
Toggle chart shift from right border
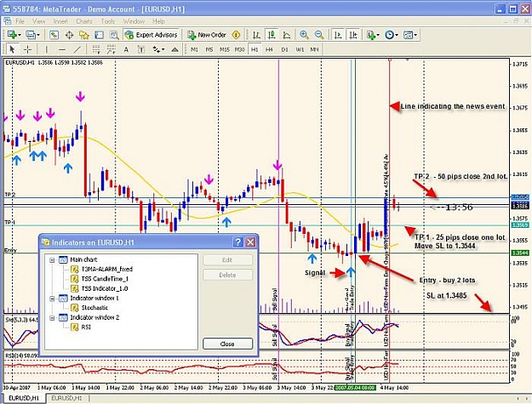coord(353,35)
